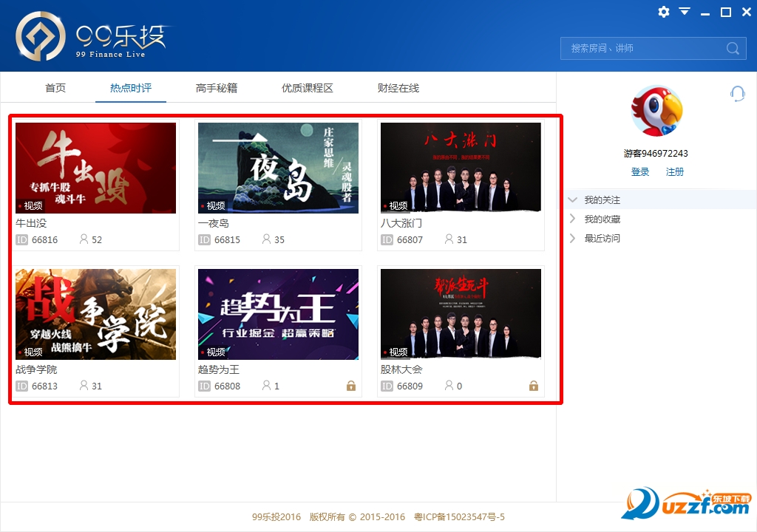Viewport: 757px width, 532px height.
Task: Click the 一夜岛 room title
Action: tap(214, 224)
